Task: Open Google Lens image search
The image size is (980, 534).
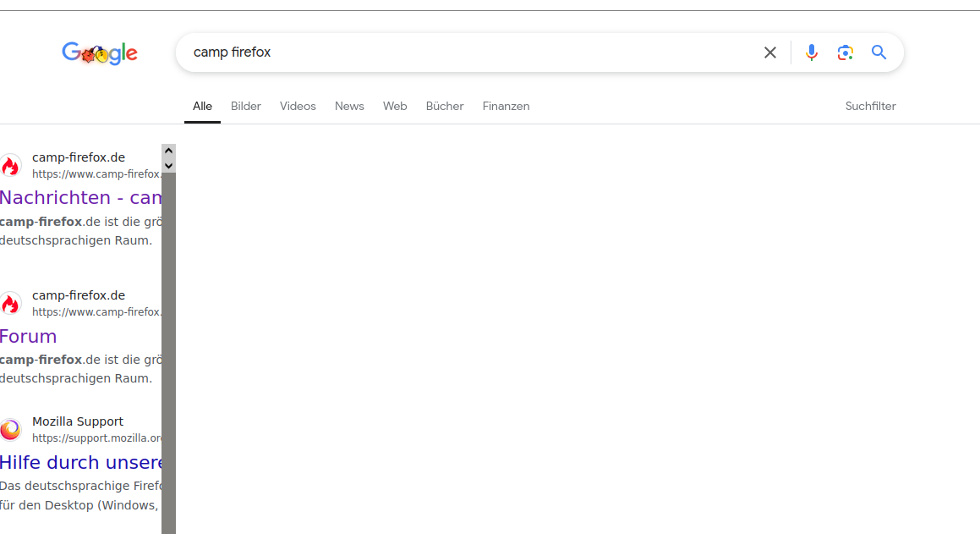Action: (x=845, y=52)
